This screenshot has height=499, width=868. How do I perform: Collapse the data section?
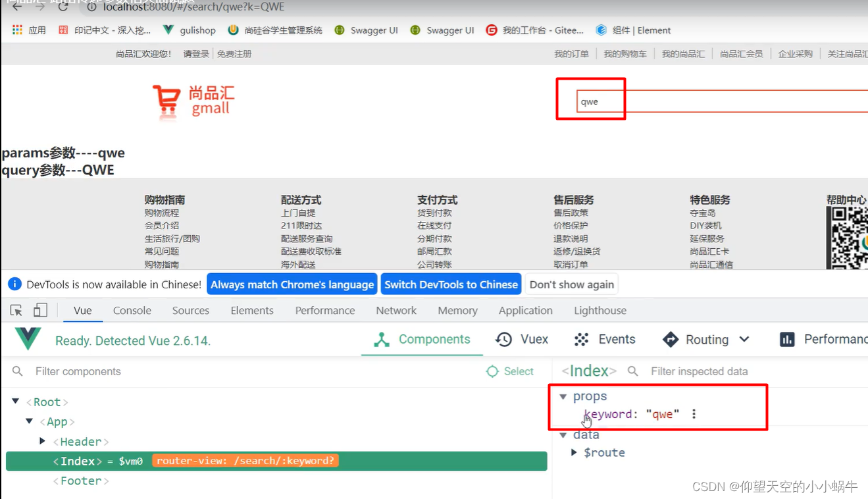coord(563,434)
